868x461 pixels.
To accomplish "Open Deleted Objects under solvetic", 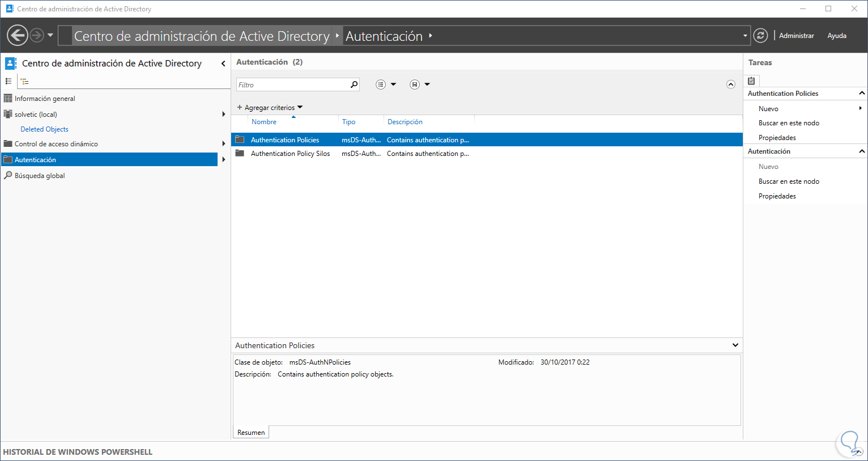I will click(x=44, y=129).
